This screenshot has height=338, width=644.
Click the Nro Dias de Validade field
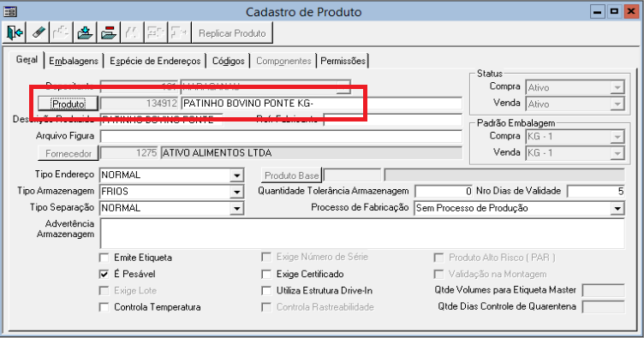(595, 191)
